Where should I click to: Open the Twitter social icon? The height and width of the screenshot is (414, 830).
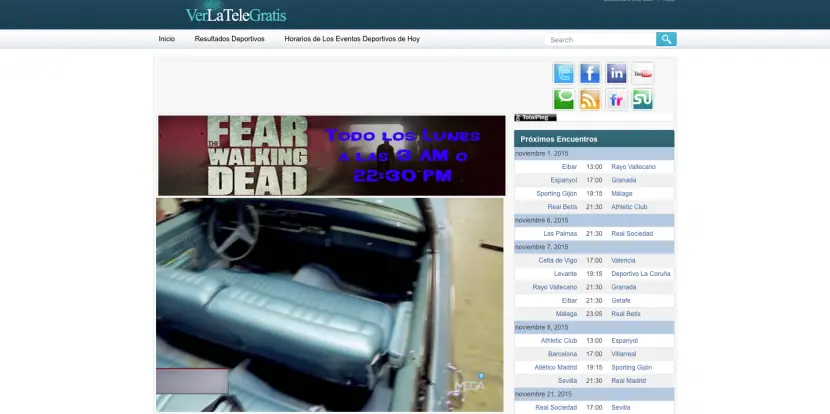(x=564, y=73)
